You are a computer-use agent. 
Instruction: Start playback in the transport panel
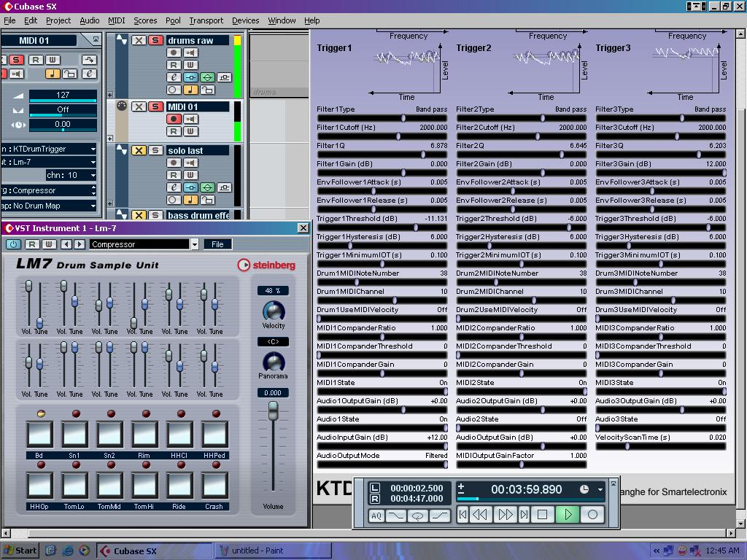click(x=568, y=515)
